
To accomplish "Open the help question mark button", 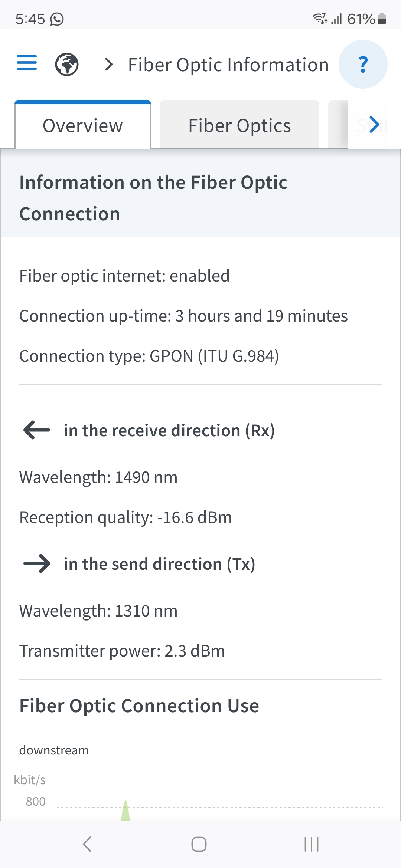I will click(x=363, y=64).
